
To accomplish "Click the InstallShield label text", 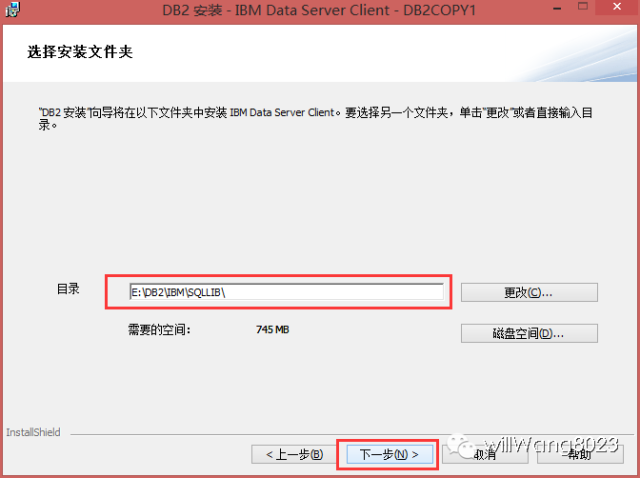I will point(33,432).
